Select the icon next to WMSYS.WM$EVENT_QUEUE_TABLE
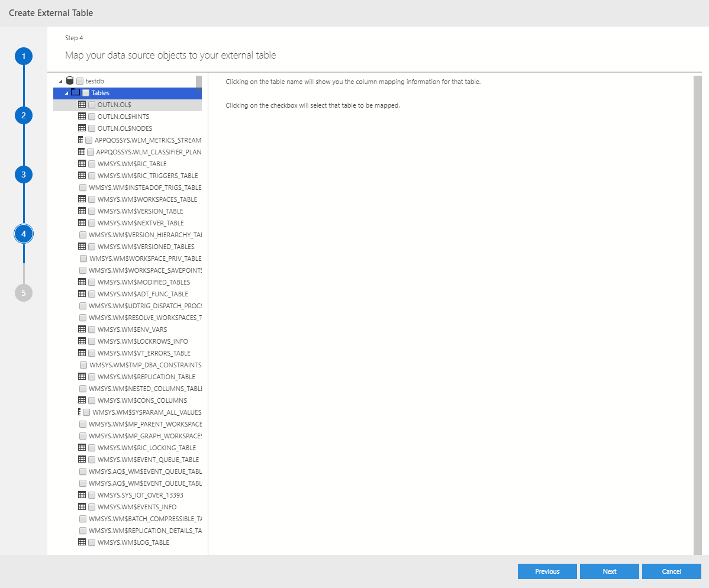The image size is (709, 588). (x=82, y=459)
